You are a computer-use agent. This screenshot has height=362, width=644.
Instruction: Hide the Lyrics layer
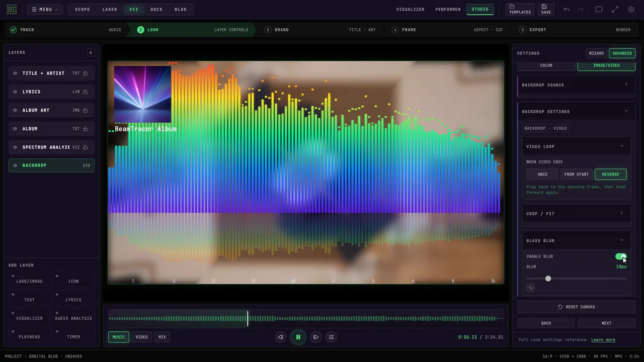pos(15,92)
